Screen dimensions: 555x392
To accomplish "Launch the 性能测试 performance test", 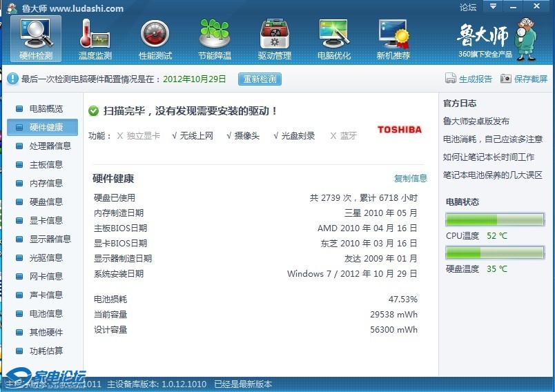I will click(x=155, y=39).
